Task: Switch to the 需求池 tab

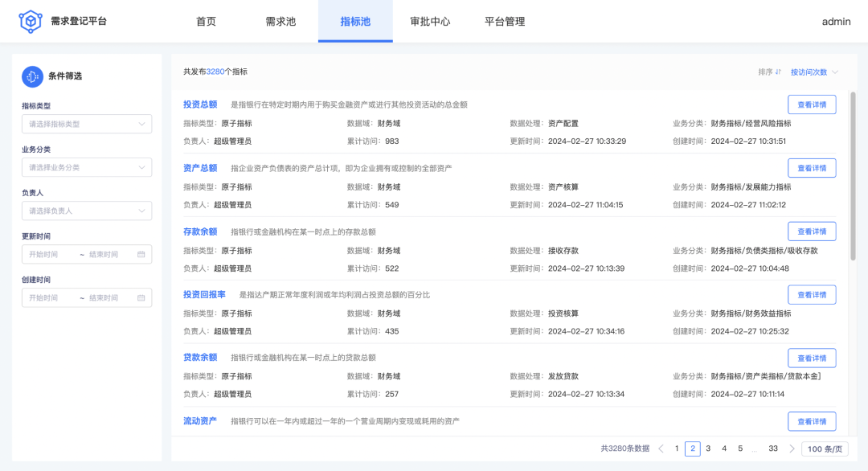Action: pos(280,22)
